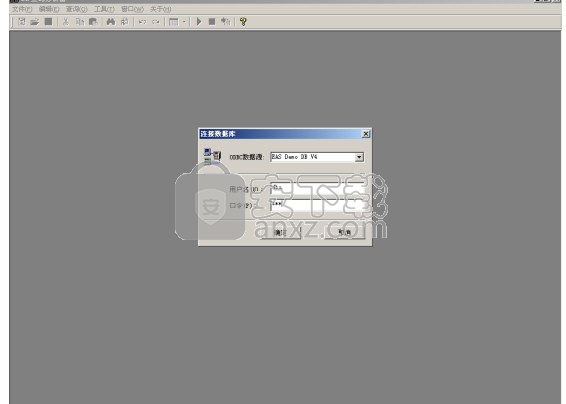The width and height of the screenshot is (566, 404).
Task: Click the run (play triangle) icon
Action: [x=199, y=22]
